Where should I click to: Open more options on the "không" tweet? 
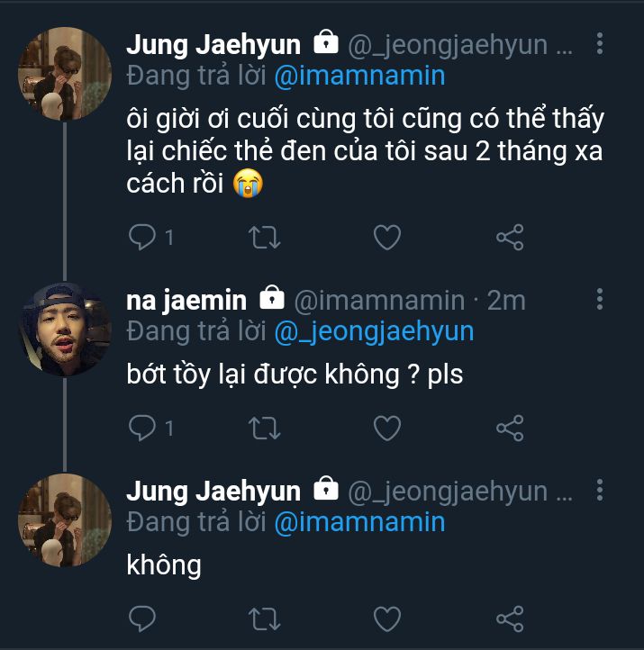(x=601, y=492)
